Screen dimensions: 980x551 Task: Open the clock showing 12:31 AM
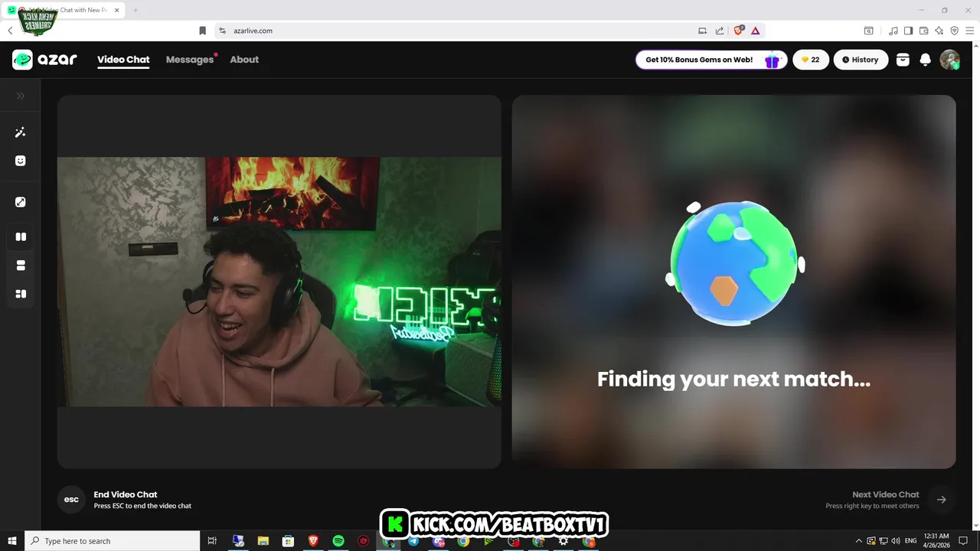coord(937,541)
